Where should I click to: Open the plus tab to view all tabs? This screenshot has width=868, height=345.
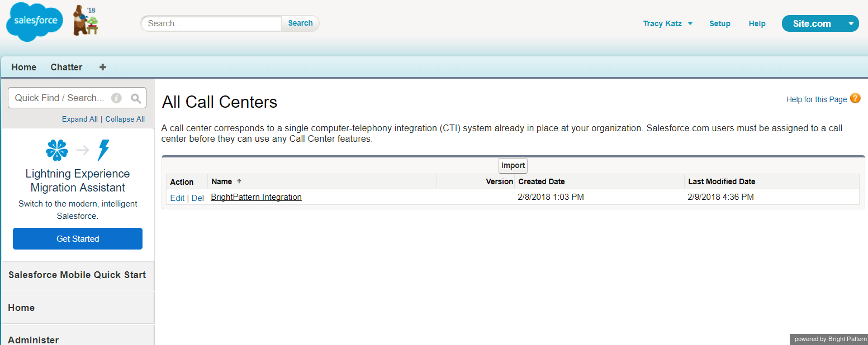(x=102, y=67)
